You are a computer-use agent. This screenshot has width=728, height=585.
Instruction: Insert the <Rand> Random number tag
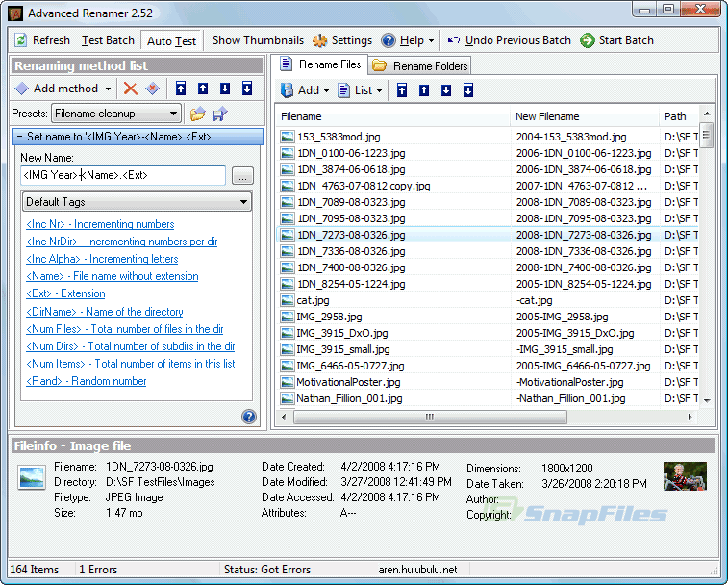click(x=86, y=381)
